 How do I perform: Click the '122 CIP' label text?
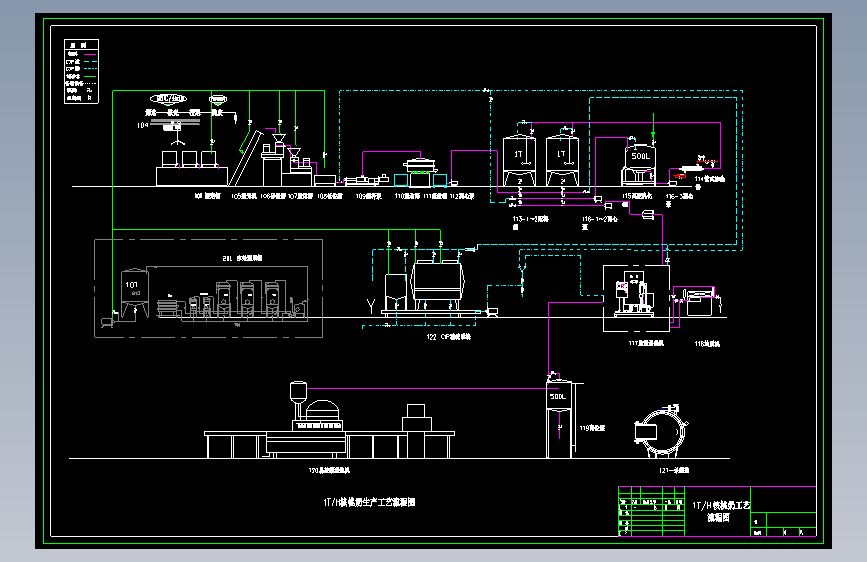pos(448,336)
